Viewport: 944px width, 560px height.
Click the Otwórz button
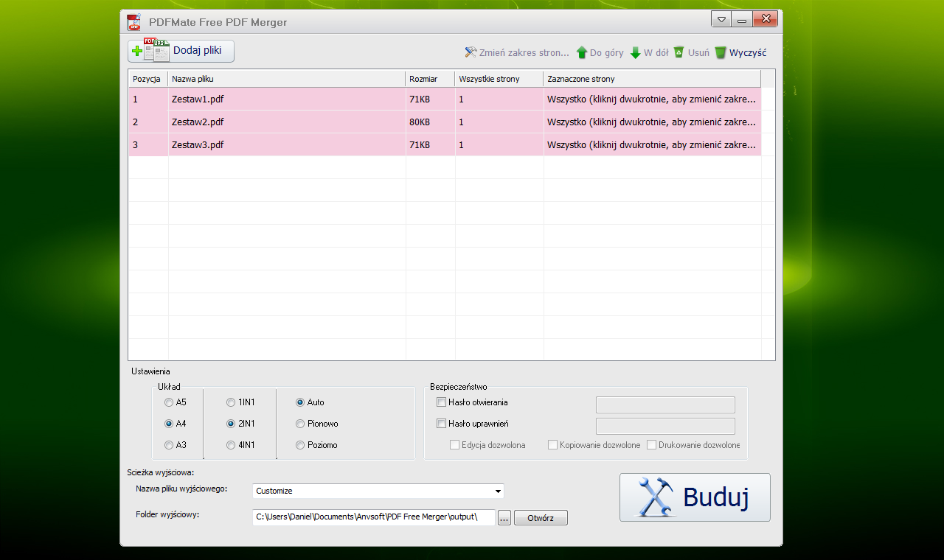click(541, 518)
